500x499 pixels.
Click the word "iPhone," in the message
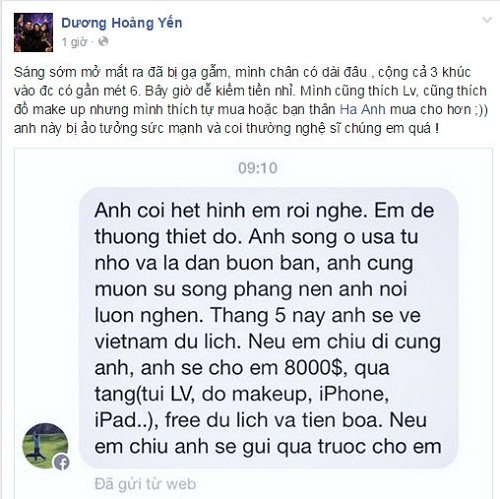[354, 394]
